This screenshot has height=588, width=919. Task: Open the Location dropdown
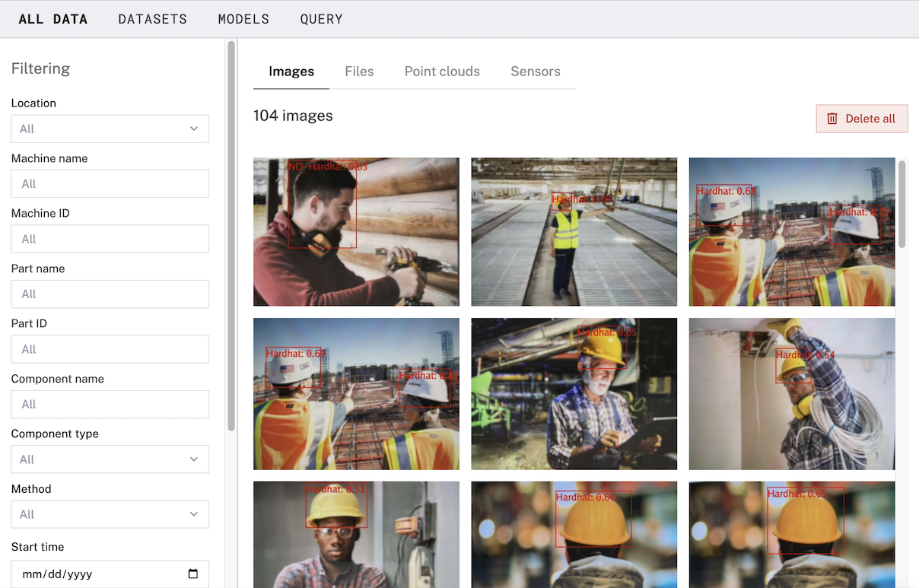[110, 129]
